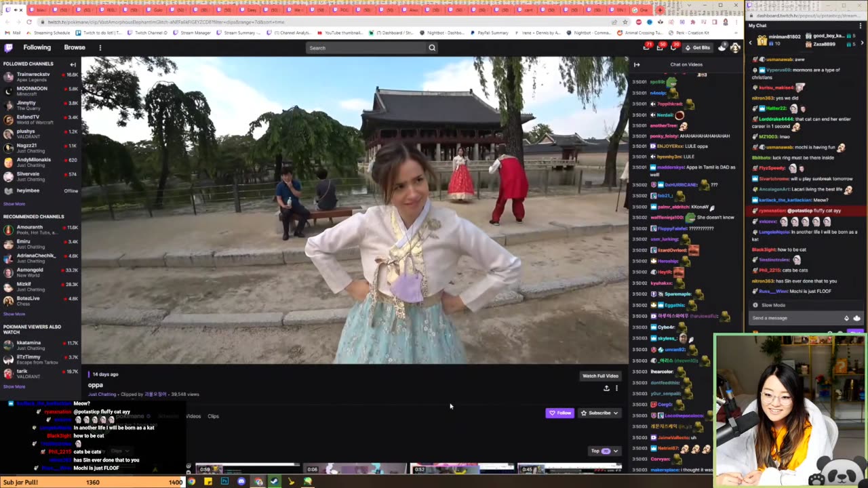This screenshot has height=488, width=868.
Task: Click the Just Chatting category link
Action: click(102, 394)
